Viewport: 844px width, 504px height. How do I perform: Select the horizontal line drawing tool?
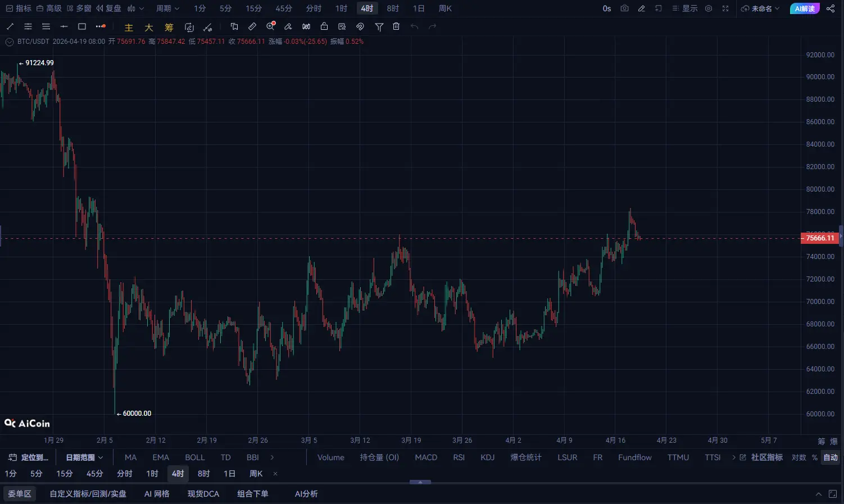tap(64, 26)
